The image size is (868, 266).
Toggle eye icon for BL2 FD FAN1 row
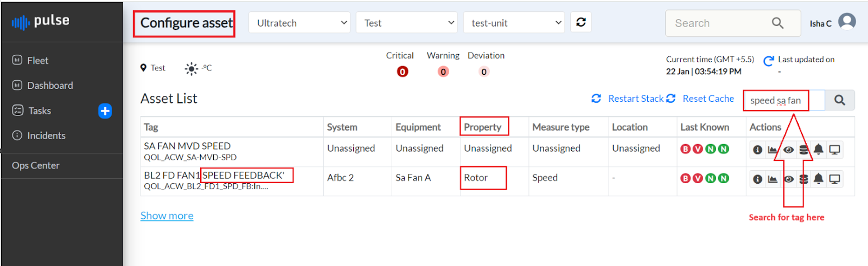(789, 179)
